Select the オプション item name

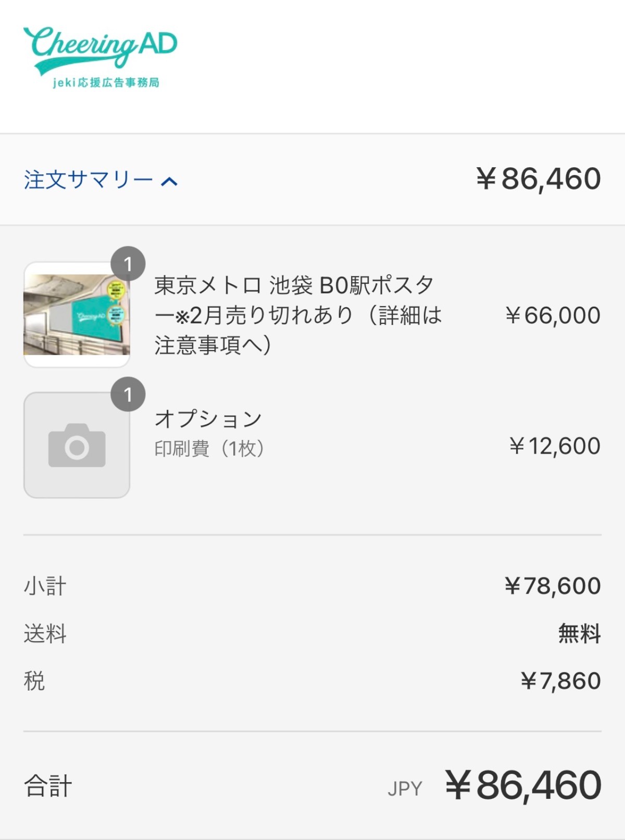coord(208,419)
